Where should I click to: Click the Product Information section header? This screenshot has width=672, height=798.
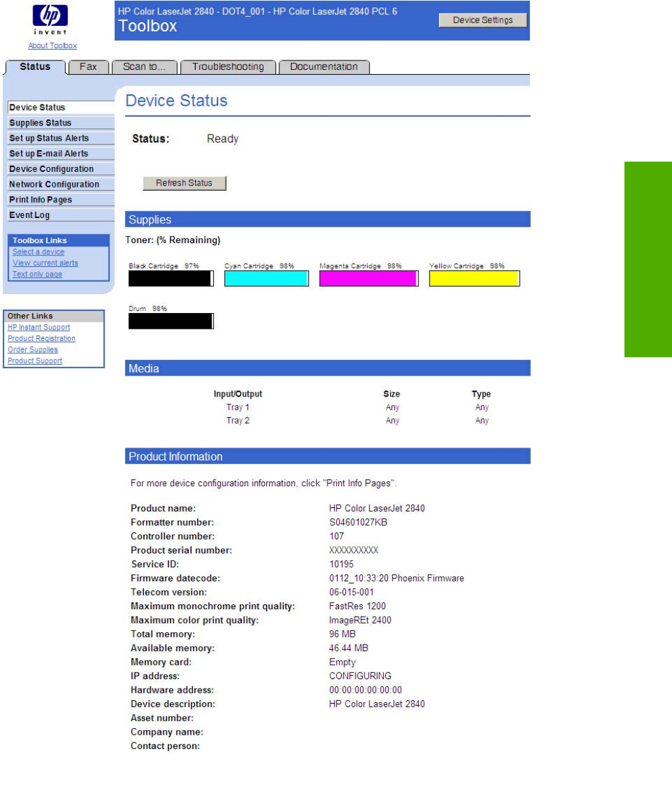(328, 456)
